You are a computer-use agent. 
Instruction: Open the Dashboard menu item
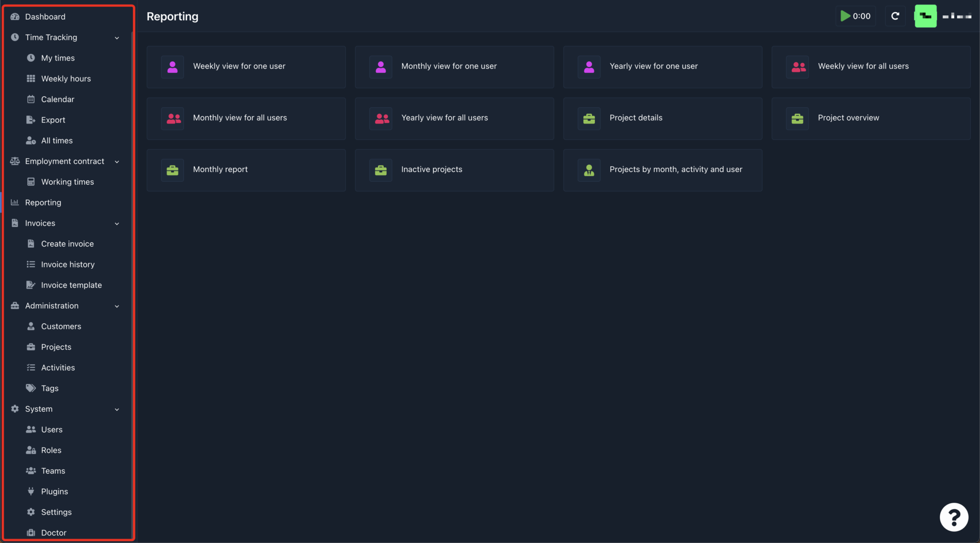pos(45,16)
